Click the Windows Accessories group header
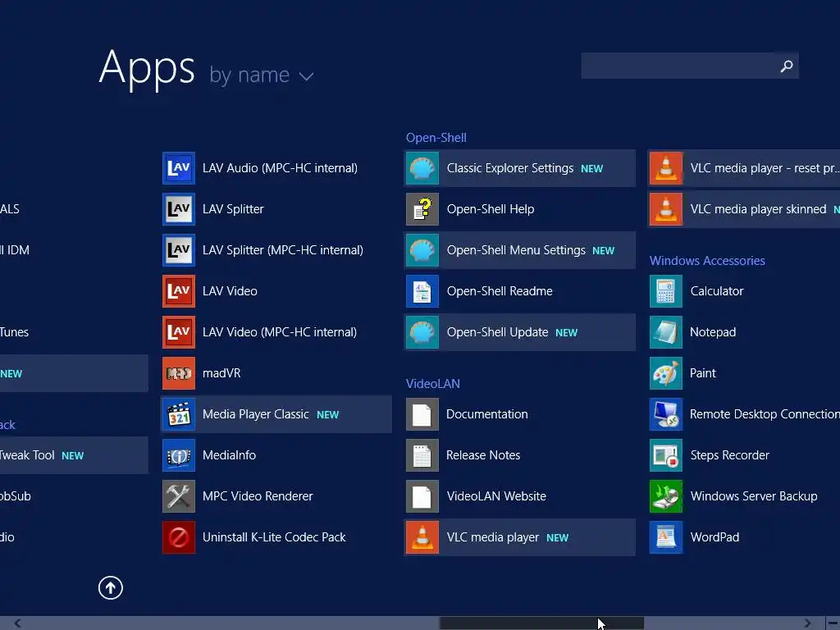840x630 pixels. point(707,261)
